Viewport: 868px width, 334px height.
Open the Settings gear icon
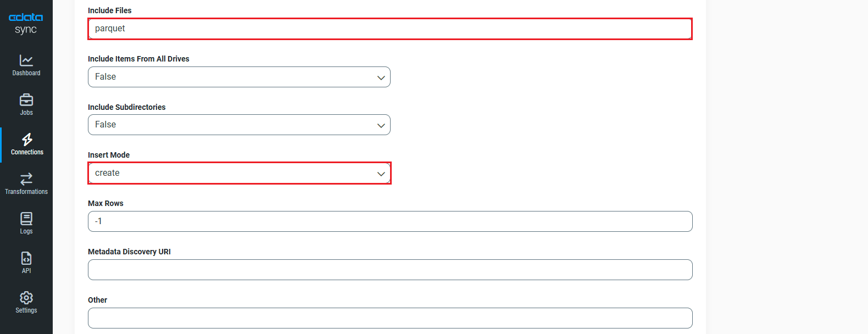[x=26, y=298]
